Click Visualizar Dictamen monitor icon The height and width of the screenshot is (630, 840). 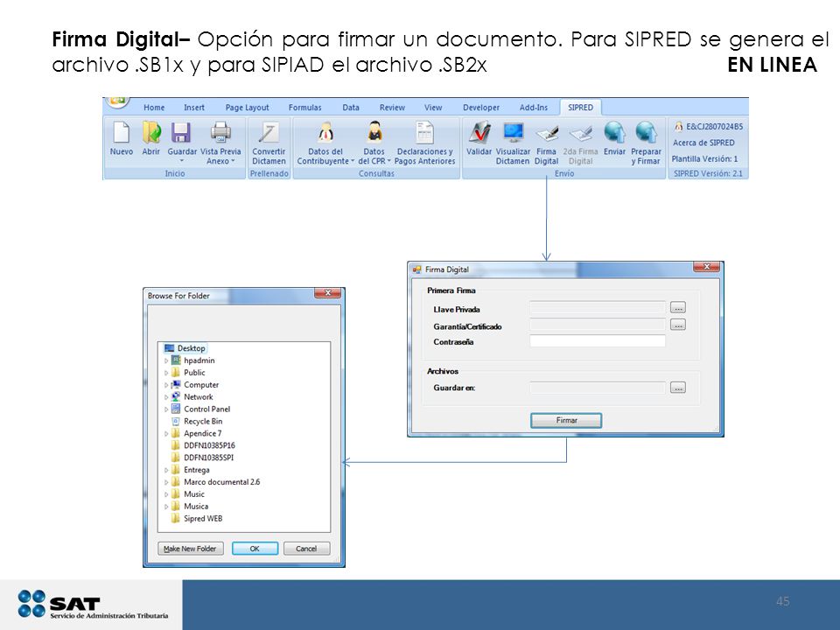pos(513,133)
